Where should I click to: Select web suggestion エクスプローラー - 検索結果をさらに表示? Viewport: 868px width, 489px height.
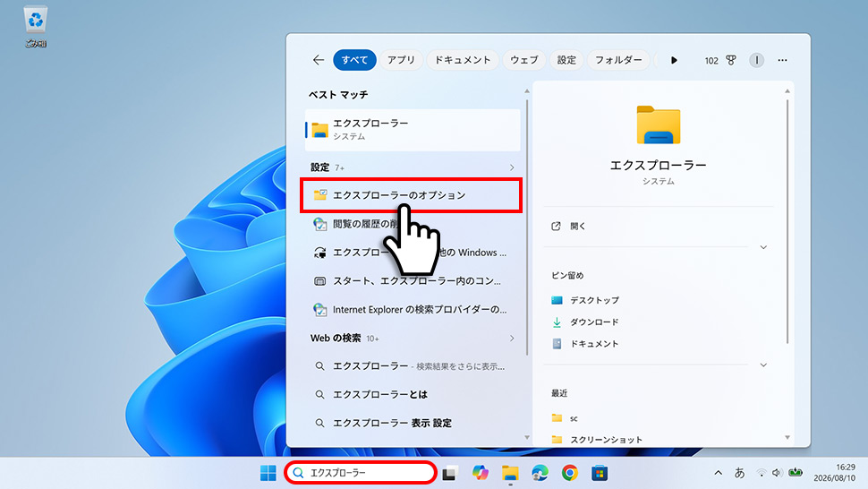pyautogui.click(x=413, y=366)
